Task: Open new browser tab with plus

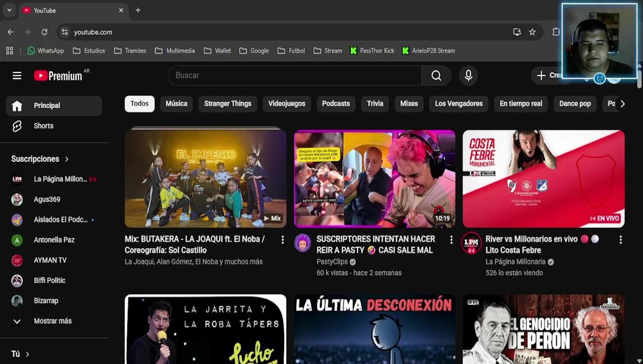Action: click(x=138, y=10)
